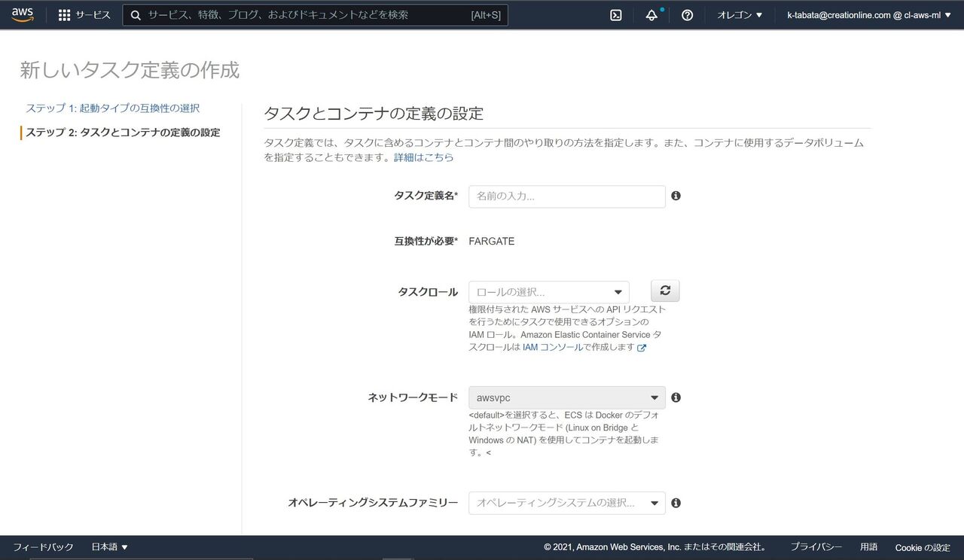Open the notifications bell icon
The width and height of the screenshot is (964, 560).
tap(652, 15)
